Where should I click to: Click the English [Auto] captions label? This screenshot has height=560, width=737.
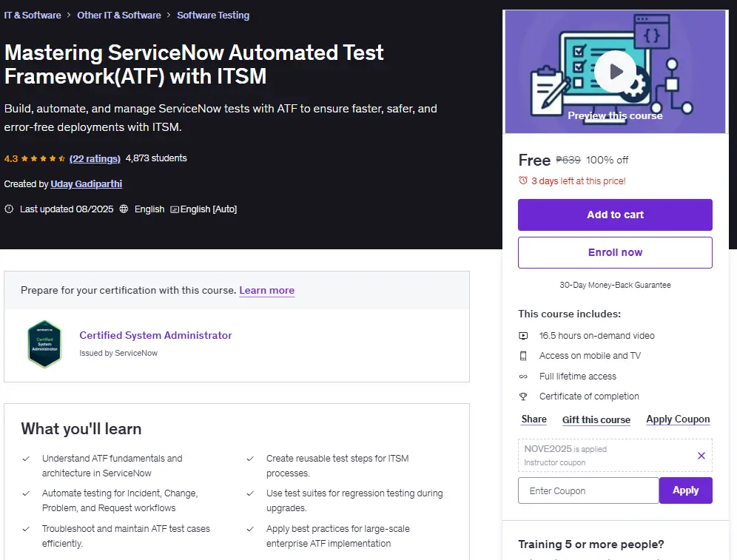(x=209, y=209)
